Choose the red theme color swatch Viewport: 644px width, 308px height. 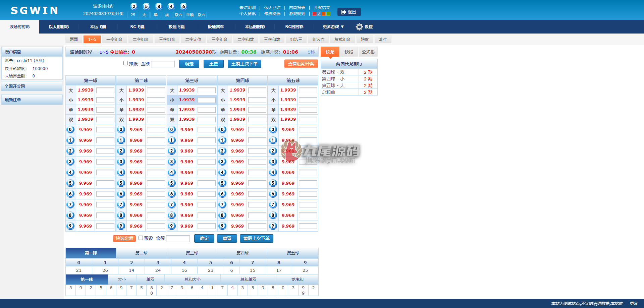[314, 14]
